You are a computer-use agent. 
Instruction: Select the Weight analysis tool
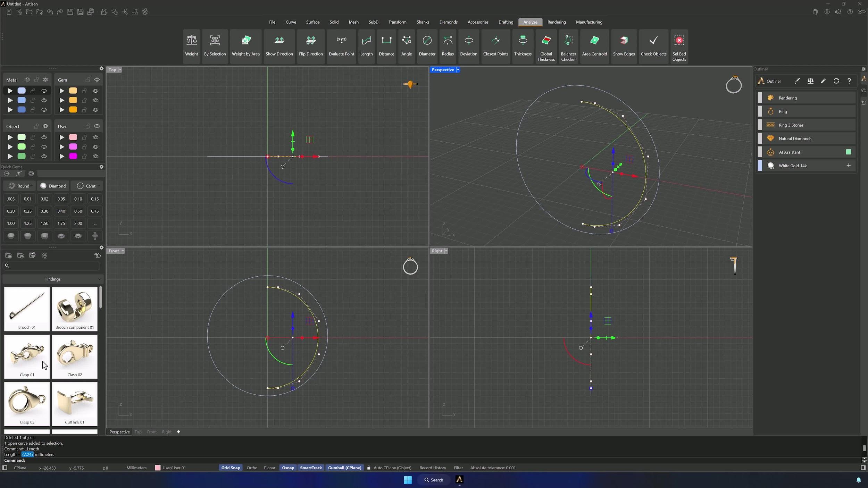click(191, 46)
